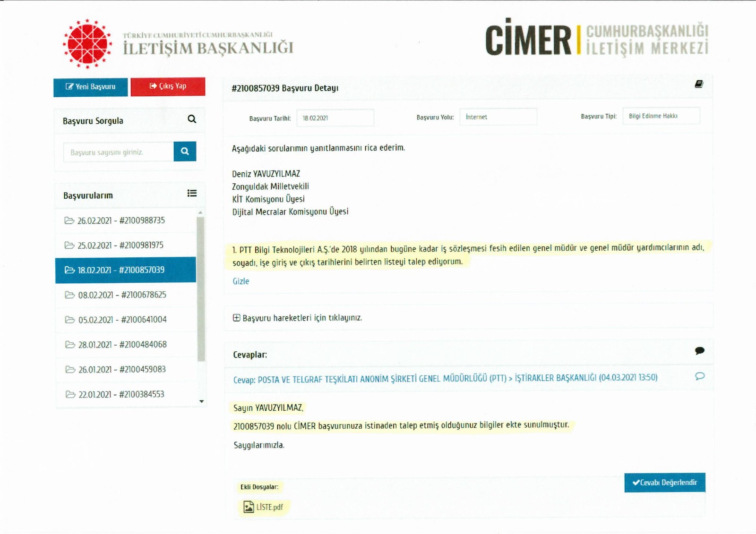
Task: Click the outline comment icon beside PTT reply
Action: pos(700,376)
